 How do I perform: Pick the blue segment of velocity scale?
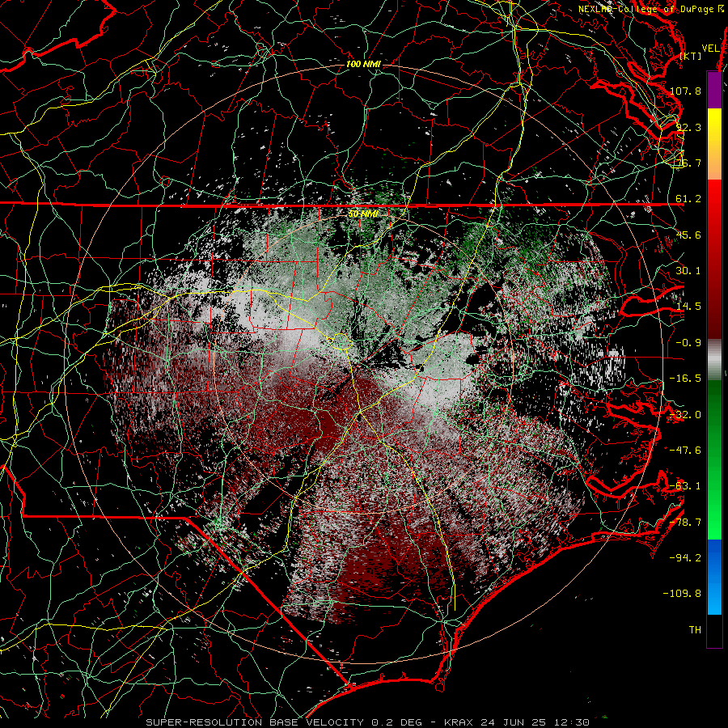(x=714, y=577)
